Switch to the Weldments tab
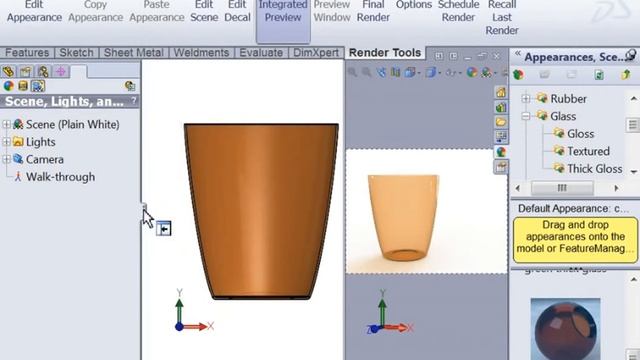Image resolution: width=640 pixels, height=360 pixels. click(201, 53)
